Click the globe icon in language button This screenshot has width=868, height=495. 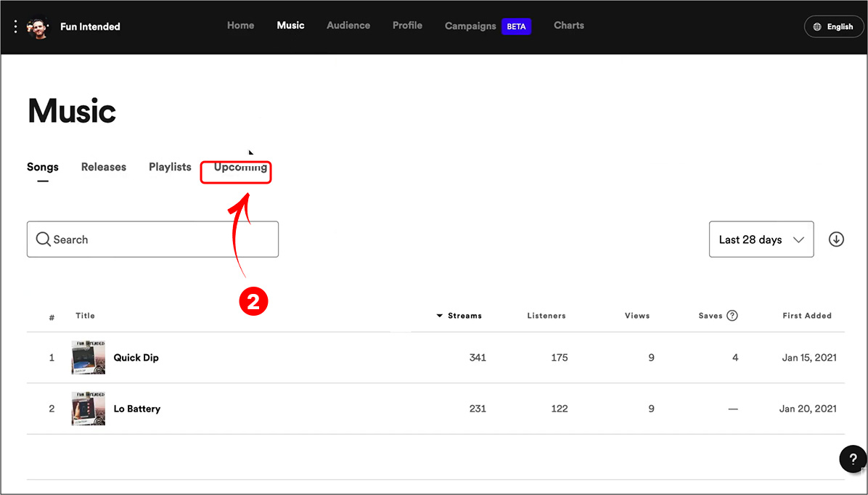point(817,27)
